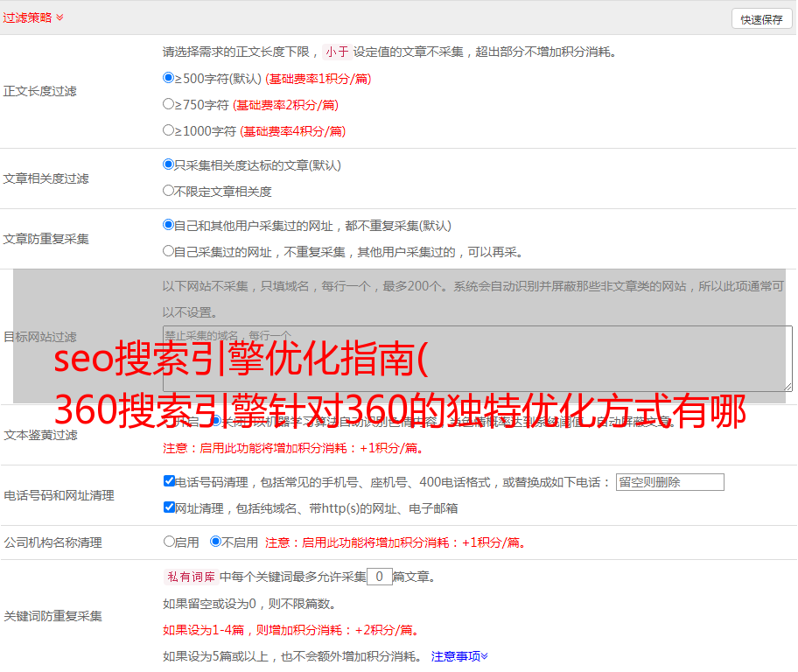Click the 私有词库 label tag
The image size is (798, 672).
pos(189,577)
